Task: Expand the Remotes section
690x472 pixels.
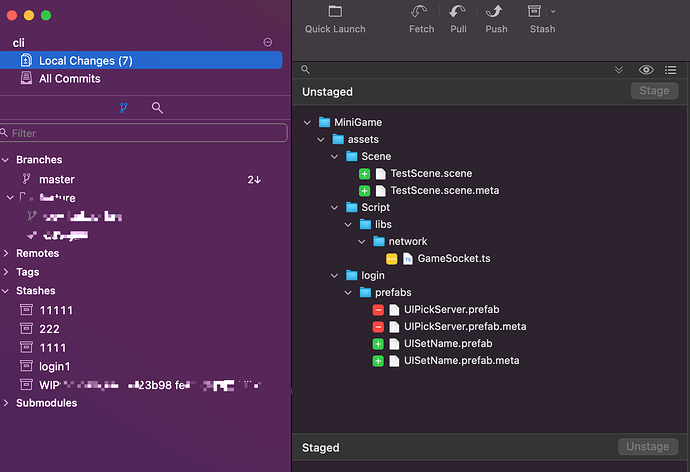Action: point(7,253)
